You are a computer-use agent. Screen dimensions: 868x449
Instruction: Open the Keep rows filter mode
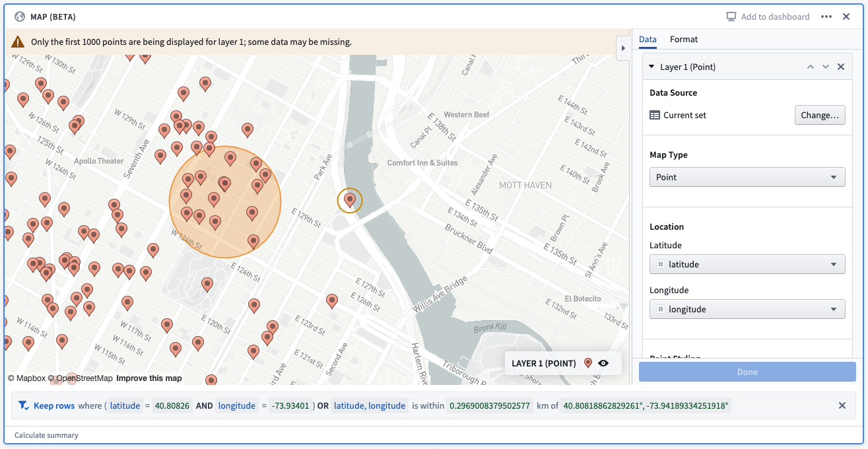[54, 405]
